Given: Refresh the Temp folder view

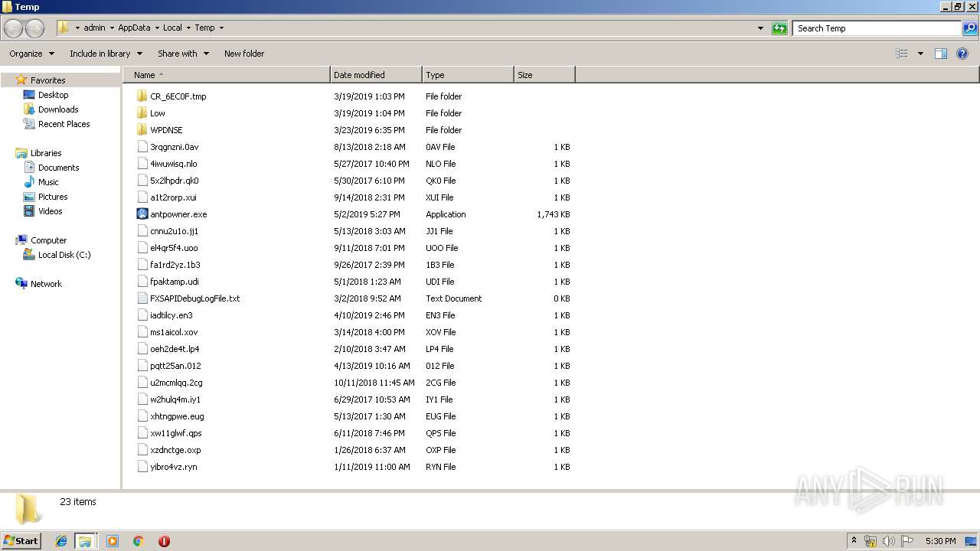Looking at the screenshot, I should click(779, 28).
